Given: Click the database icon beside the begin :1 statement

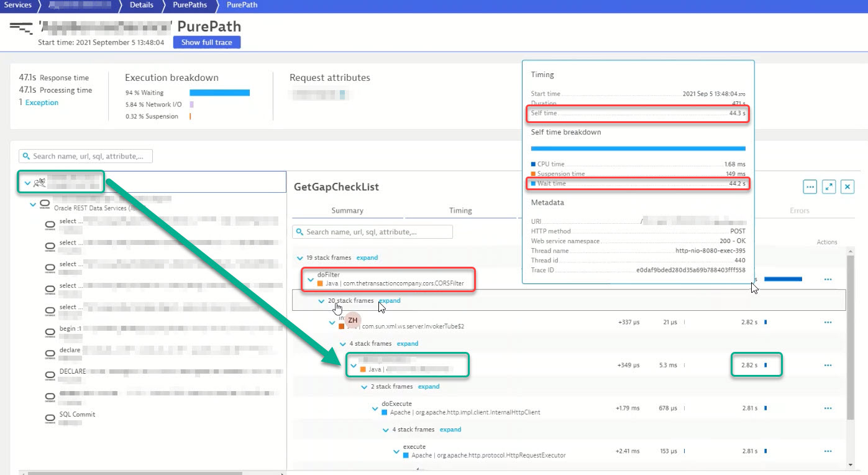Looking at the screenshot, I should [50, 331].
